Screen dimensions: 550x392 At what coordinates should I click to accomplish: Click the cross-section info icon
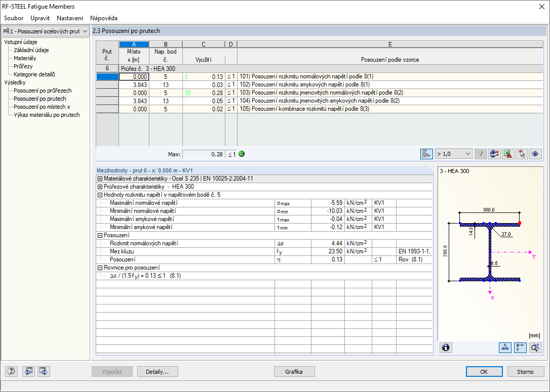click(x=446, y=347)
